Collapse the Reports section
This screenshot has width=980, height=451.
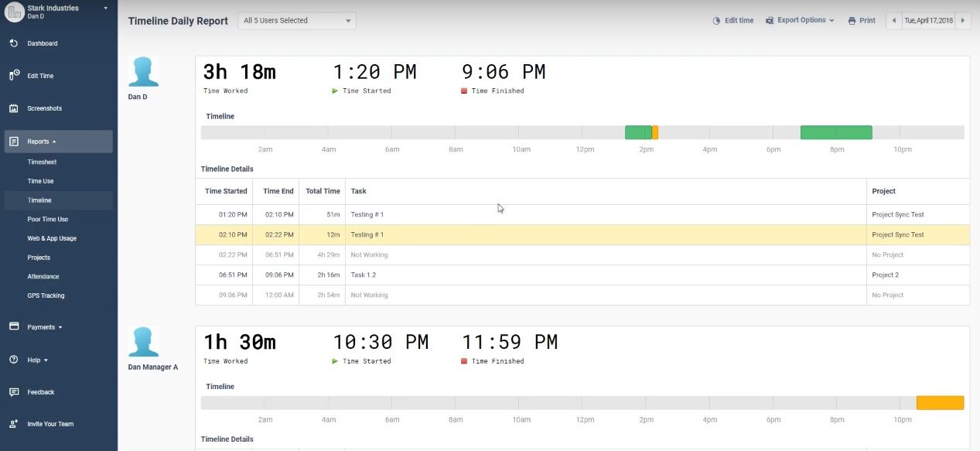pos(54,141)
